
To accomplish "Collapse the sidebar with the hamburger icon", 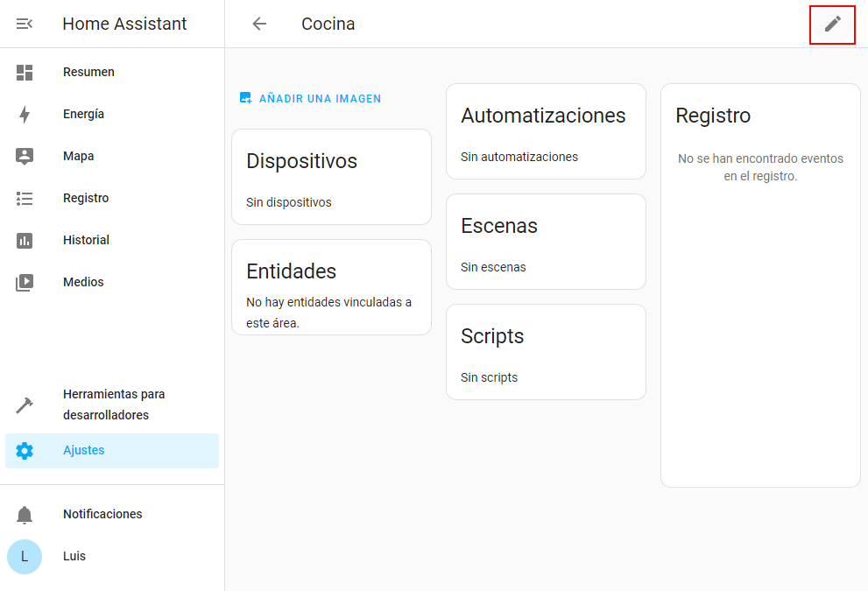I will (25, 24).
